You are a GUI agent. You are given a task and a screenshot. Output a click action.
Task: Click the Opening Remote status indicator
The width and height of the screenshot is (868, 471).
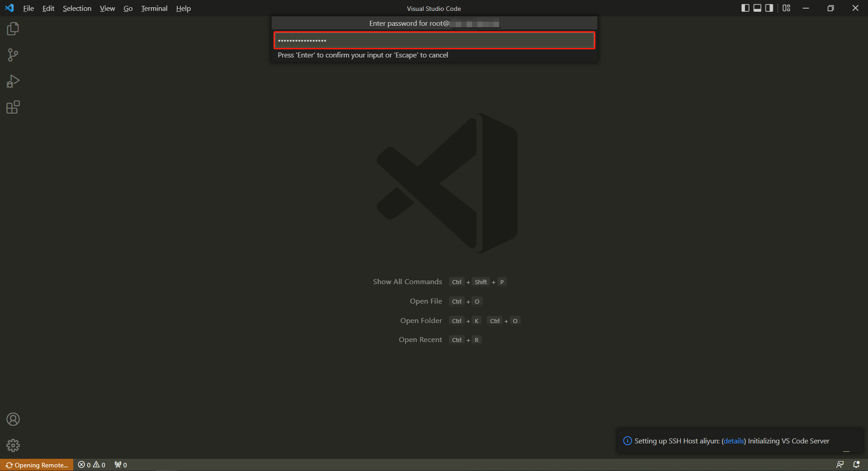point(37,465)
